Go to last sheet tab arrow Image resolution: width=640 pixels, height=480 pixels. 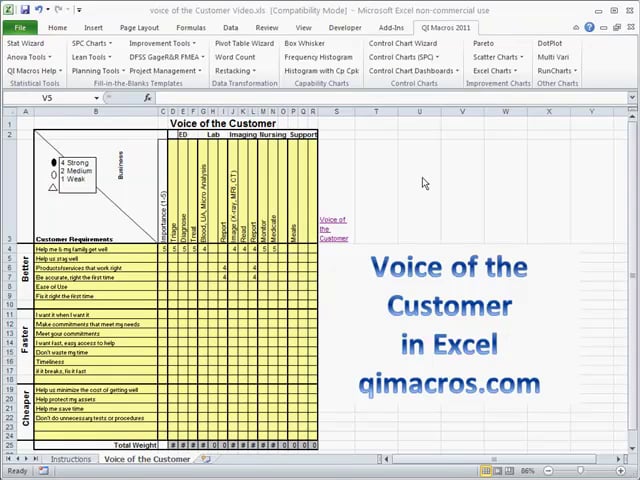point(36,459)
